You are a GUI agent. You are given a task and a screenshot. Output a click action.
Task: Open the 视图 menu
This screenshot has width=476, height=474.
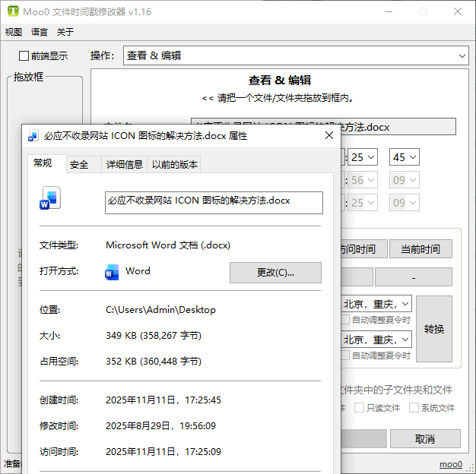14,32
